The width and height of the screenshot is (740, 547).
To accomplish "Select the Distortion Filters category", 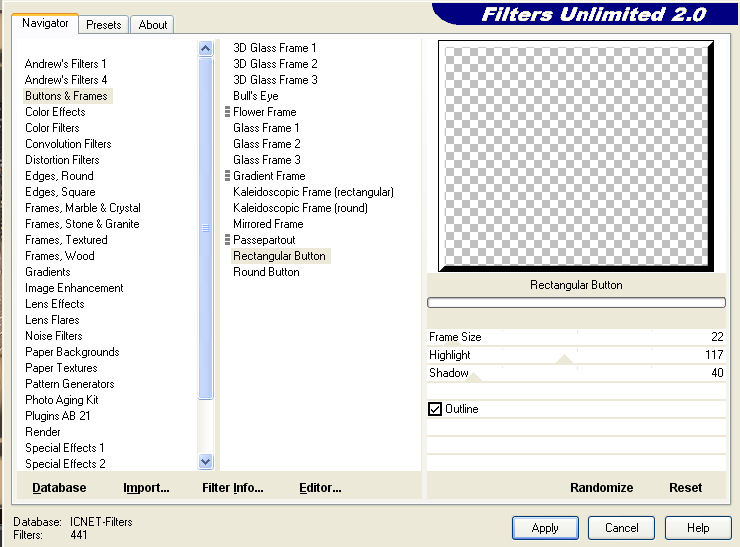I will point(62,160).
